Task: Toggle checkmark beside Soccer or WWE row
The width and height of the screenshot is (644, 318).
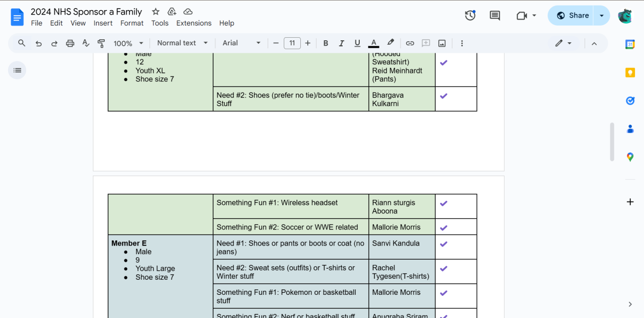Action: click(443, 227)
